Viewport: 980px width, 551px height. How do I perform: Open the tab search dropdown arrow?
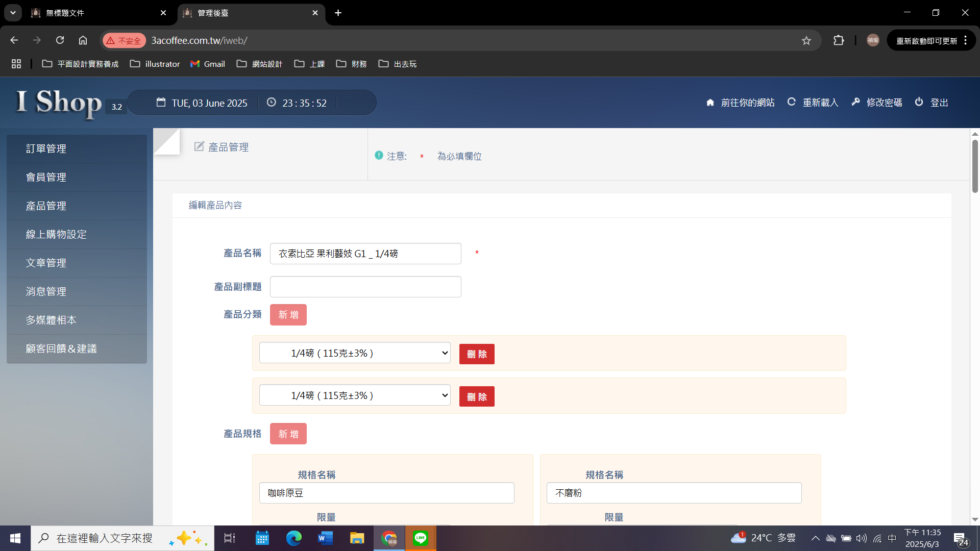tap(13, 13)
